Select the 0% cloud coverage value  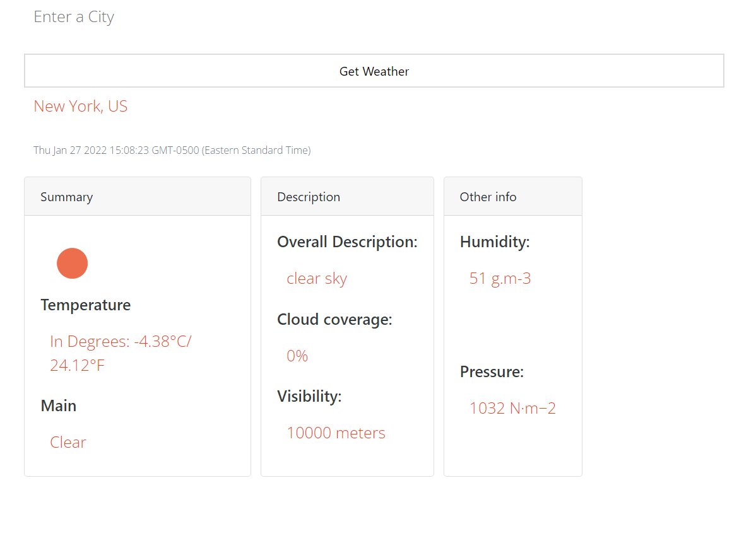point(297,355)
